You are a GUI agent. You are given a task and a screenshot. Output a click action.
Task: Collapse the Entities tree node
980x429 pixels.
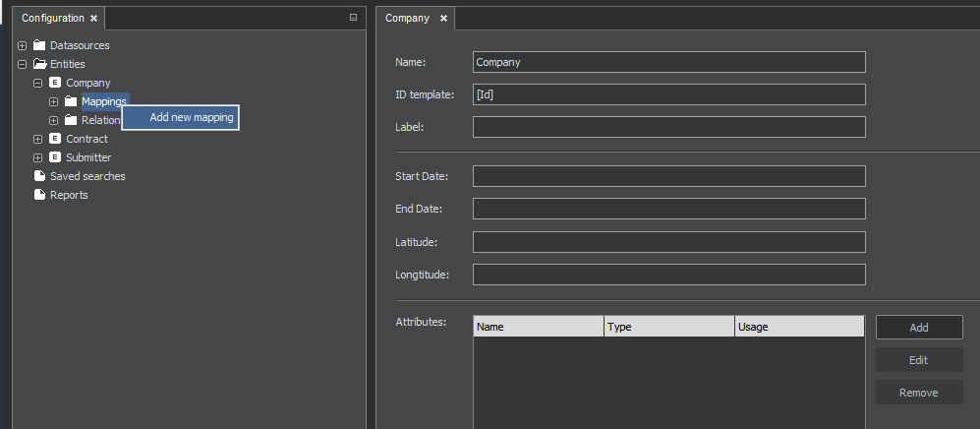coord(23,64)
